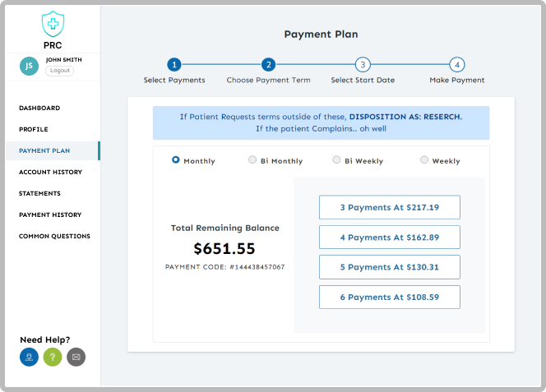The image size is (546, 392).
Task: Select 6 Payments At $108.59 option
Action: click(x=389, y=297)
